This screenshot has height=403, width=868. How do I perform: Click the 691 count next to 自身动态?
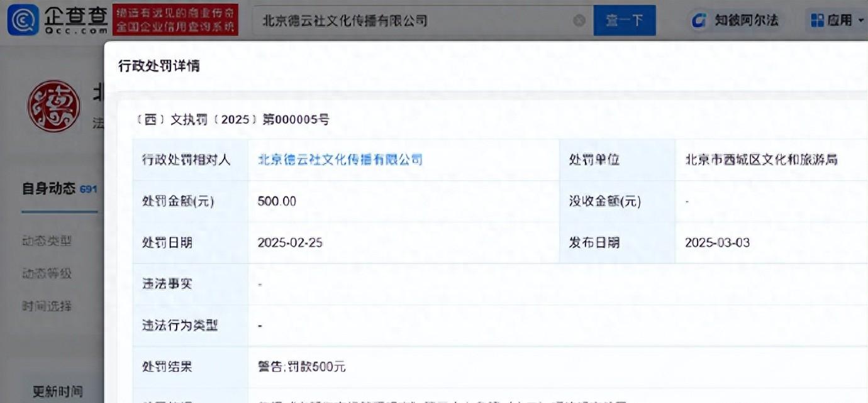pyautogui.click(x=89, y=189)
